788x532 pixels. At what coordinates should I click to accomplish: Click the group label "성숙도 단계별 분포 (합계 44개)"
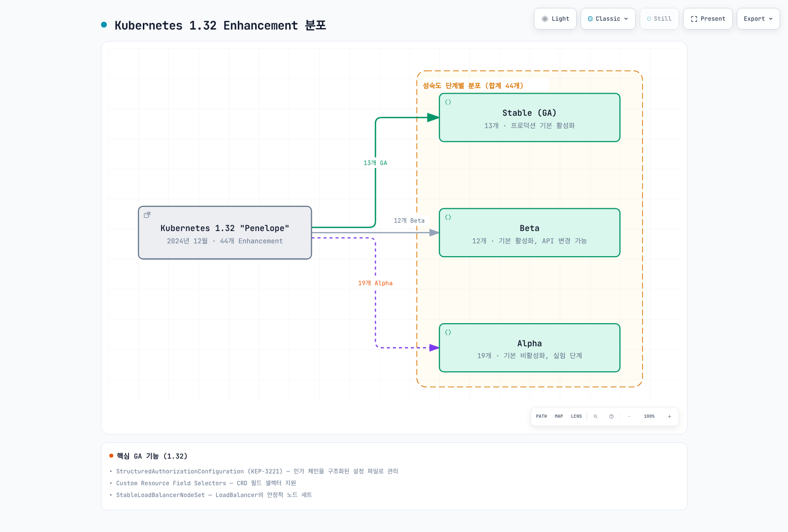pos(473,86)
